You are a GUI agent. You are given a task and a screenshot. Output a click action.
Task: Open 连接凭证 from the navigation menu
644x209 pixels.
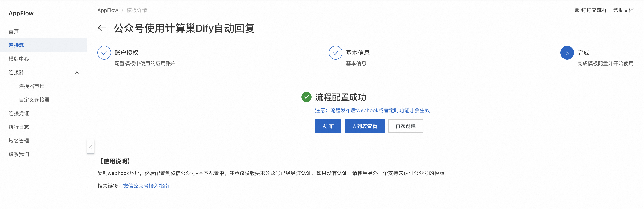point(19,113)
